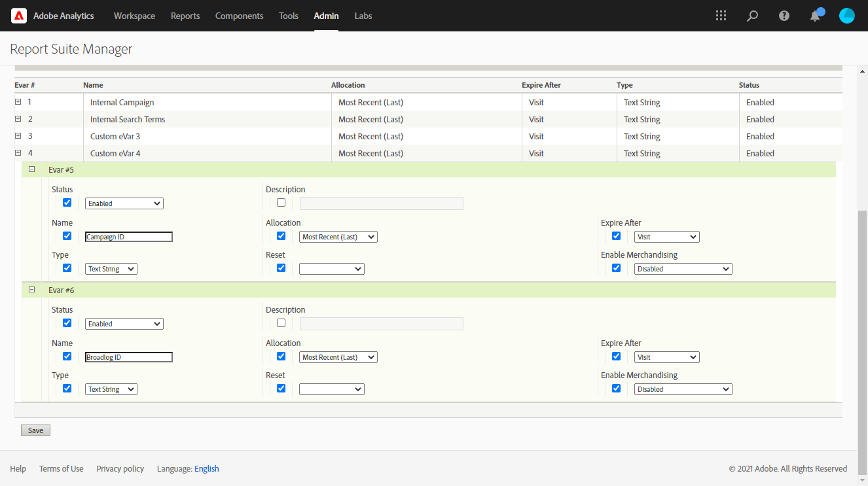
Task: Open Enable Merchandising dropdown for Evar #6
Action: [x=683, y=389]
